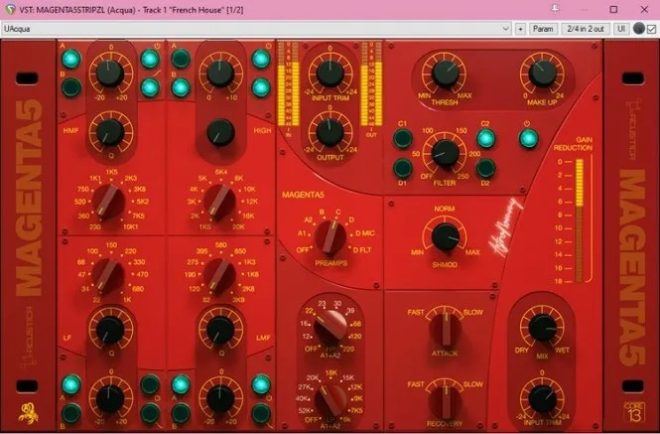Adjust the wet/dry knob in top toolbar
Screen dimensions: 660x434
tap(639, 29)
